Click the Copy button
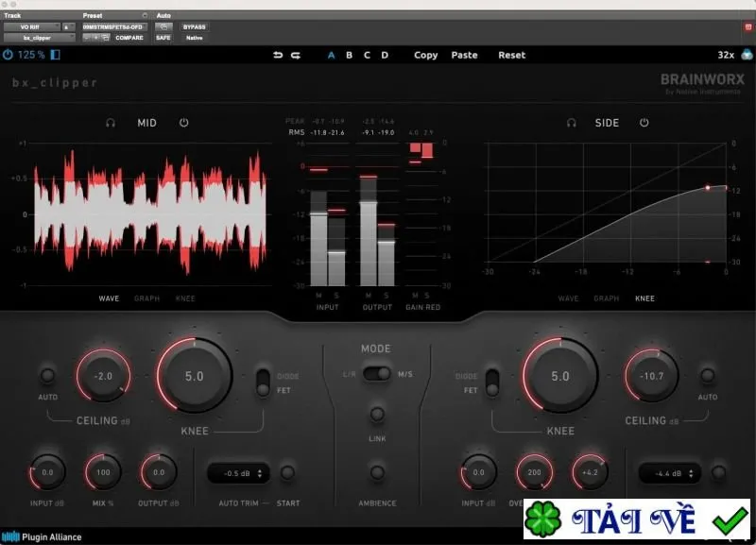The height and width of the screenshot is (545, 756). coord(426,56)
